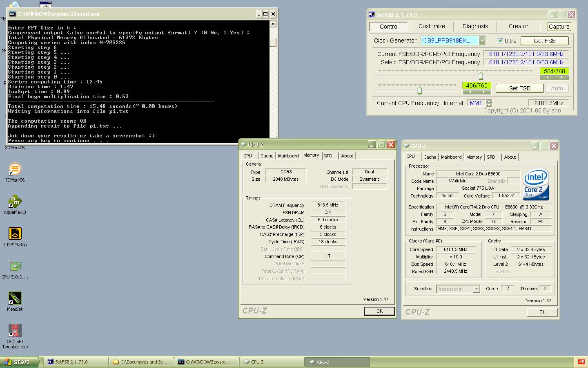Viewport: 588px width, 368px height.
Task: Click the SetFSB window title bar icon
Action: click(x=371, y=14)
